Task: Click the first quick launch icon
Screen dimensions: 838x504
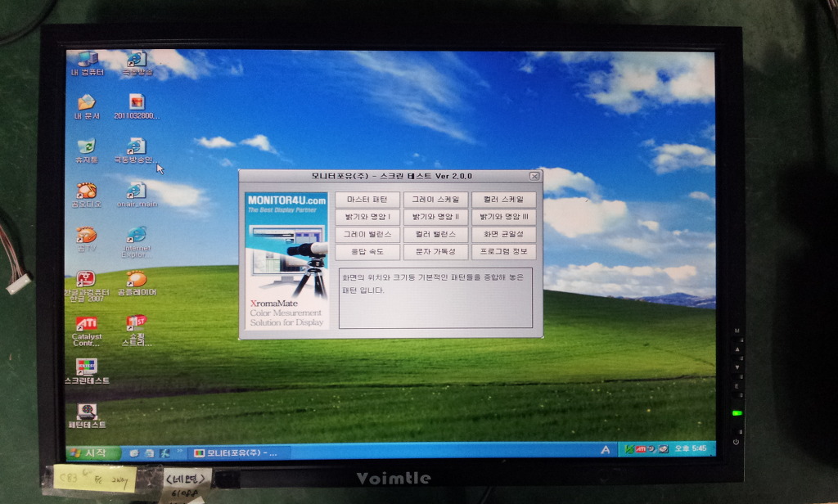Action: point(133,453)
